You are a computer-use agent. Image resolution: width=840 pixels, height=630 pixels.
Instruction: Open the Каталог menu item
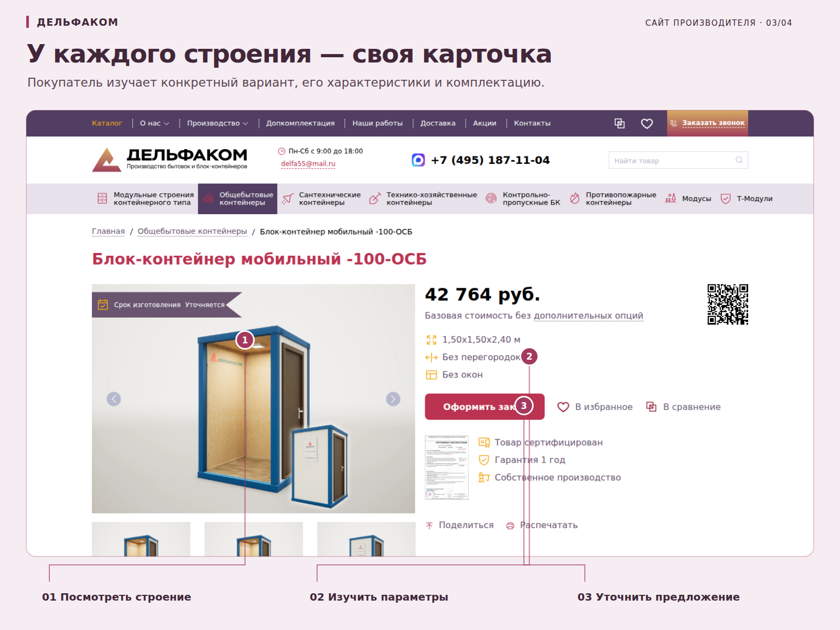point(107,123)
